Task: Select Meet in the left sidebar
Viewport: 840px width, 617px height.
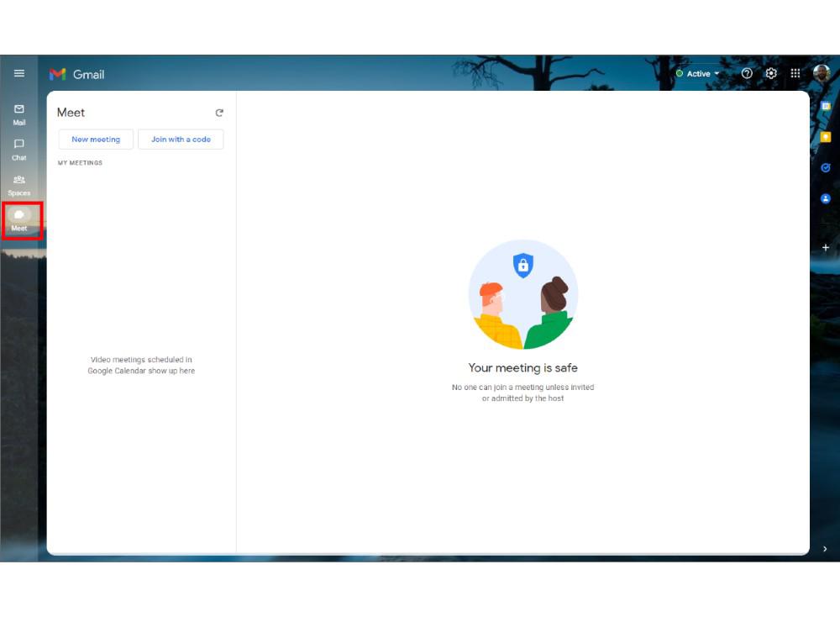Action: point(19,220)
